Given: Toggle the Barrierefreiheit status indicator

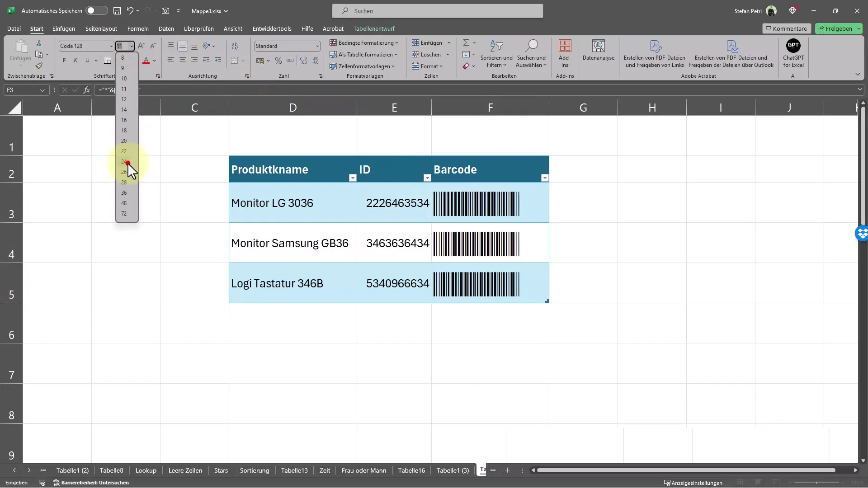Looking at the screenshot, I should tap(92, 483).
